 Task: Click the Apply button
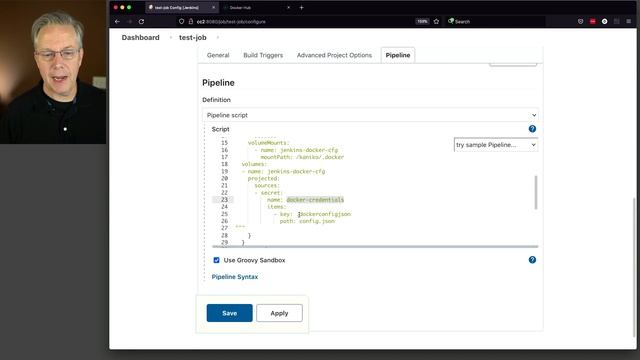(279, 313)
